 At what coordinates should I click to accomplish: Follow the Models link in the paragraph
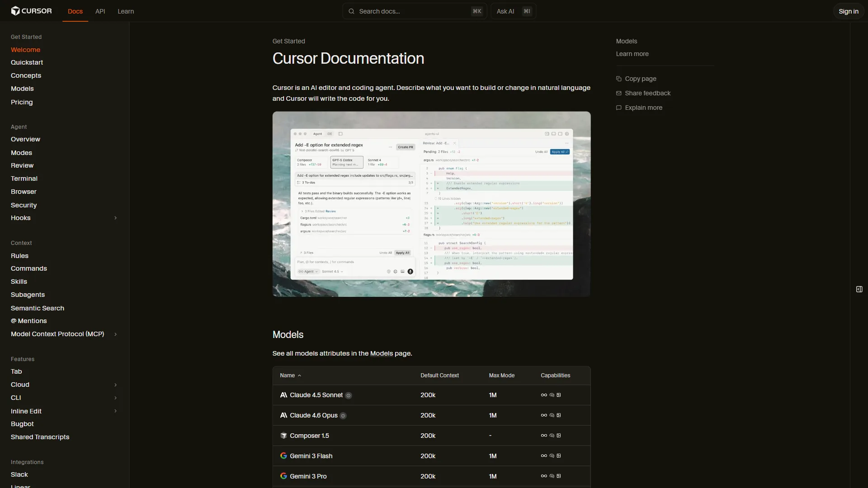[x=382, y=353]
